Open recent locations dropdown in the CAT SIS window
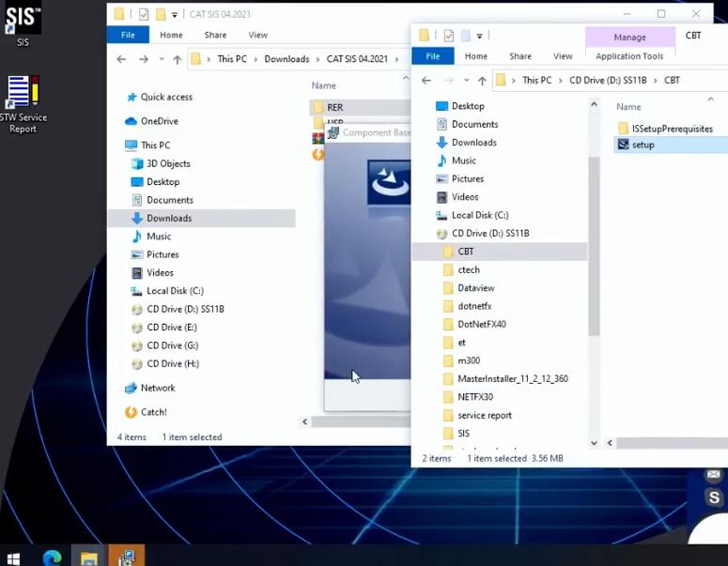 coord(162,59)
